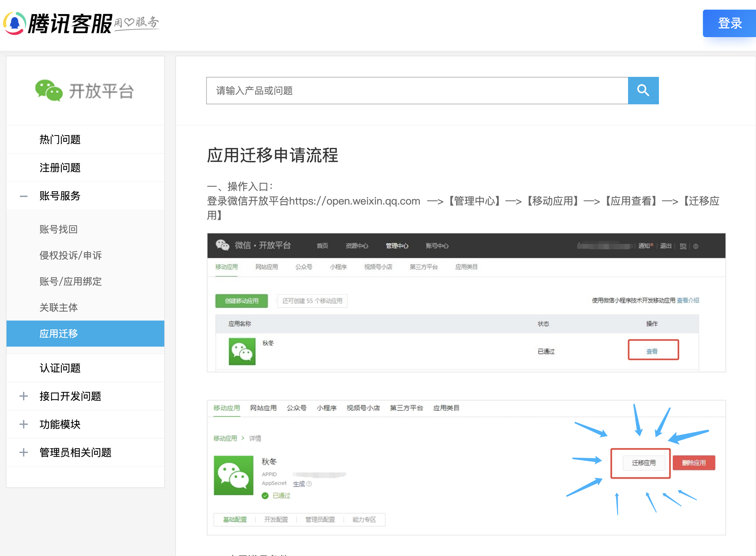Focus the product or question search field

(417, 91)
